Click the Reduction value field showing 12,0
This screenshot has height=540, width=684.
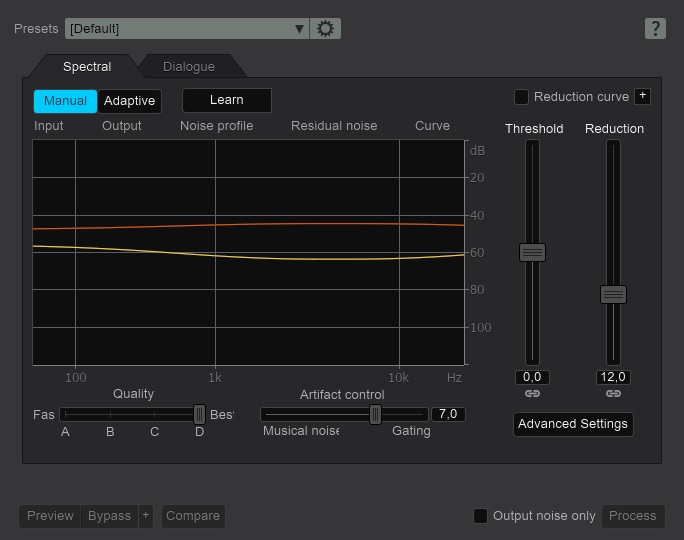click(613, 377)
